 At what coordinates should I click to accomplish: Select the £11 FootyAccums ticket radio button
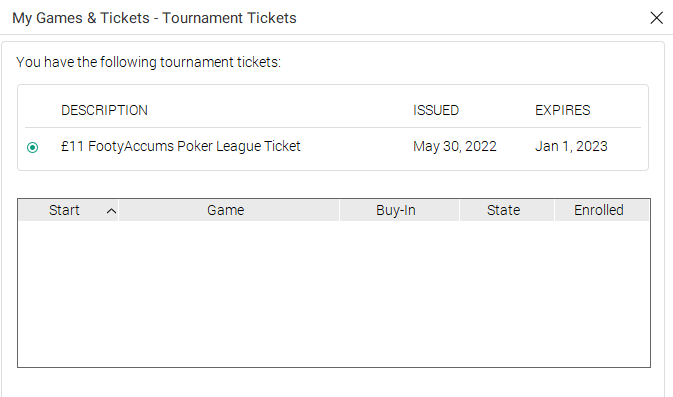32,148
